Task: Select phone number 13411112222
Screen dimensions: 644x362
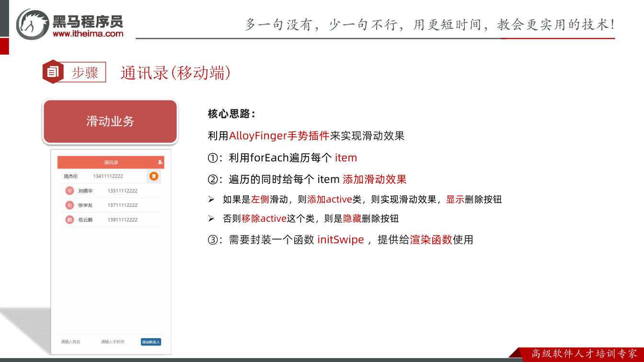Action: (x=108, y=176)
